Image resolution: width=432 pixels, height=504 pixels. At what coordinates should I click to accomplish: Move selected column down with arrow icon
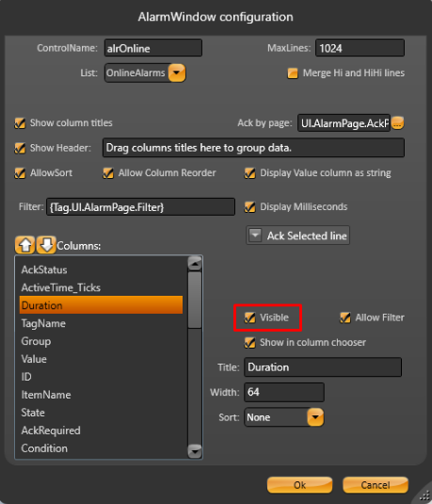(x=46, y=245)
